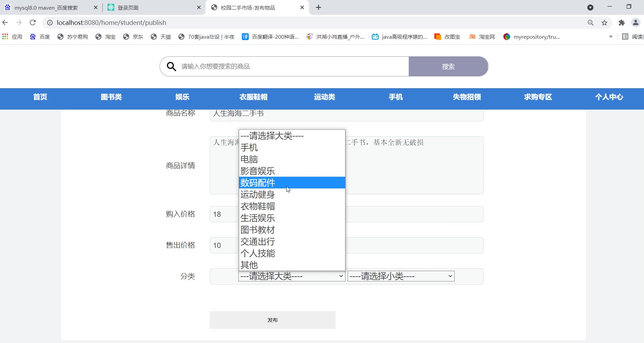Choose 交通出行 from the category list
This screenshot has width=644, height=343.
pos(292,241)
